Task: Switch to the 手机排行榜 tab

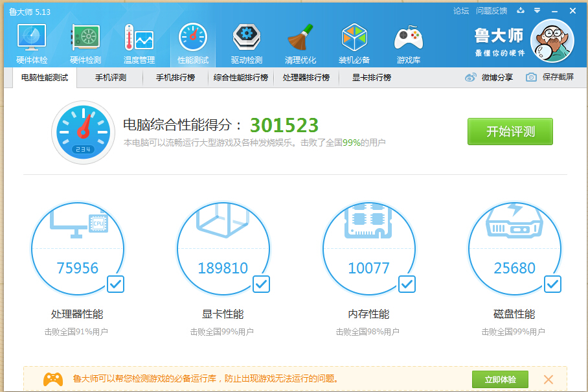Action: (x=175, y=78)
